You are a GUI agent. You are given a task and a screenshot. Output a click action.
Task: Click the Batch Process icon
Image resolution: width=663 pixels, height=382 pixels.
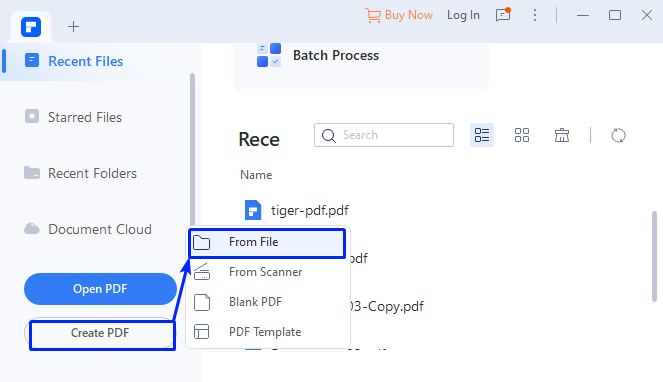tap(269, 55)
